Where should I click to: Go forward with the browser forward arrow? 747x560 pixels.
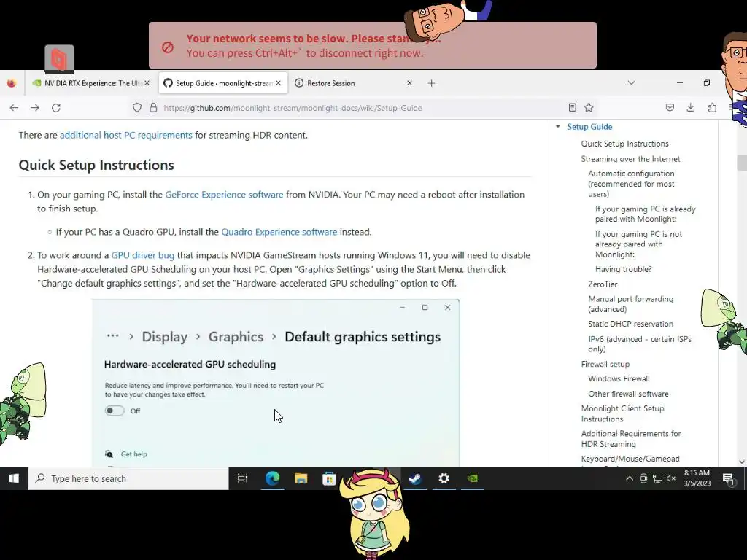point(35,108)
